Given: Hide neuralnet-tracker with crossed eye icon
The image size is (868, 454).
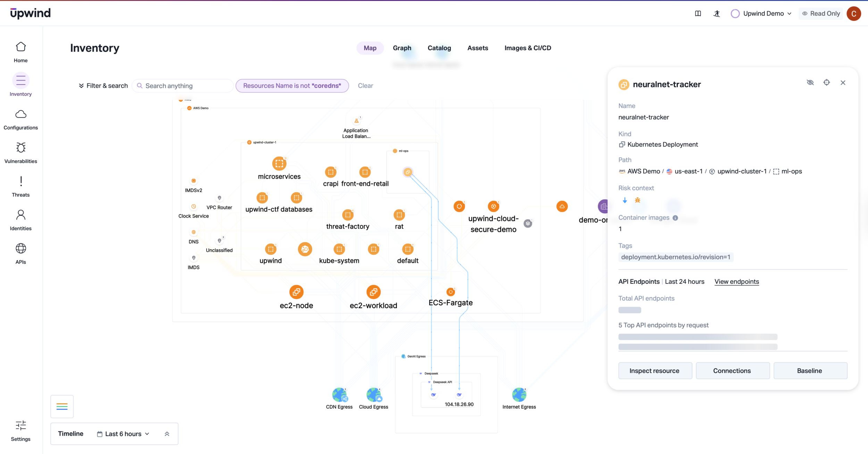Looking at the screenshot, I should click(x=810, y=83).
